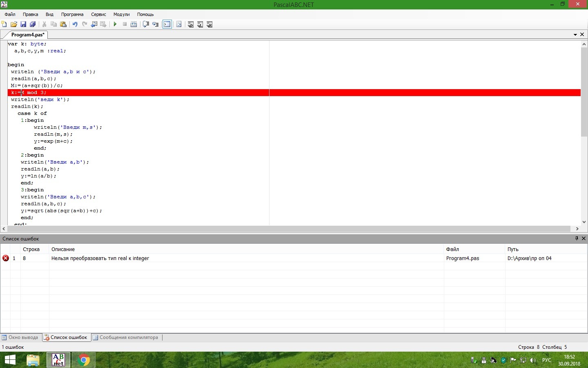The height and width of the screenshot is (368, 588).
Task: Copy selection with the toolbar copy icon
Action: [x=53, y=25]
